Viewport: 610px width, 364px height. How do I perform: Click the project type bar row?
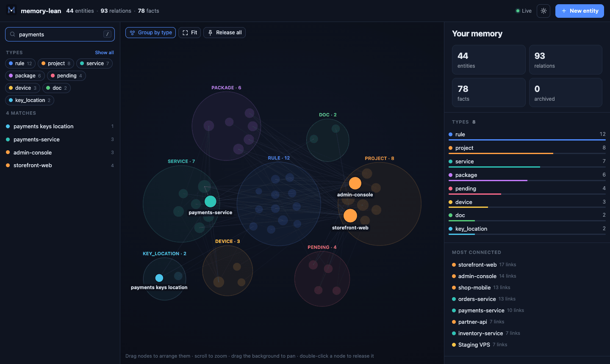pyautogui.click(x=527, y=149)
